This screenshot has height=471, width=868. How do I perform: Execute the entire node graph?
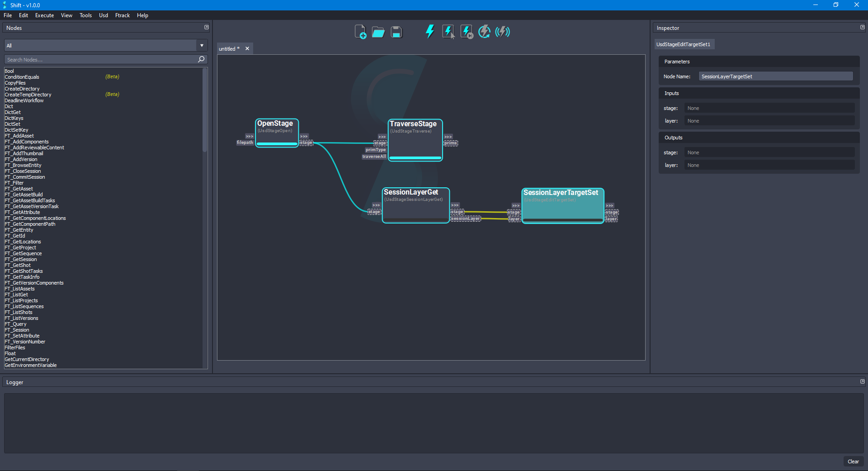pyautogui.click(x=429, y=31)
